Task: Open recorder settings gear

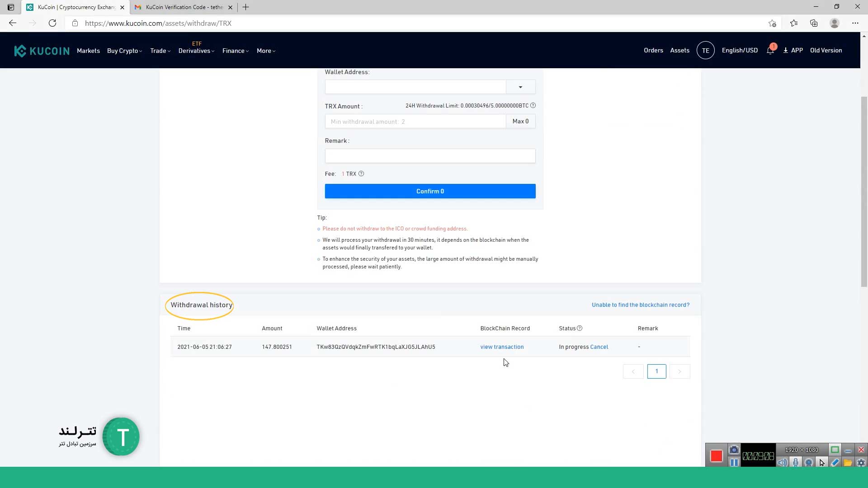Action: click(x=861, y=462)
